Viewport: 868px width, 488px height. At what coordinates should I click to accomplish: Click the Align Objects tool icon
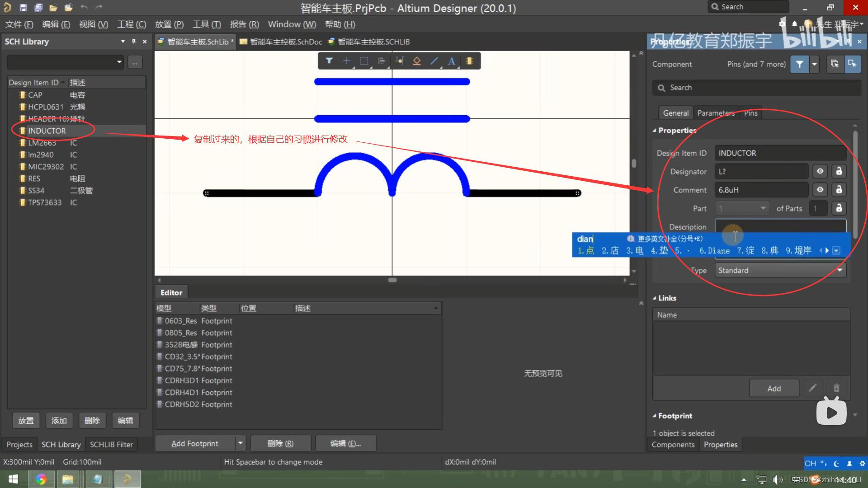point(381,61)
